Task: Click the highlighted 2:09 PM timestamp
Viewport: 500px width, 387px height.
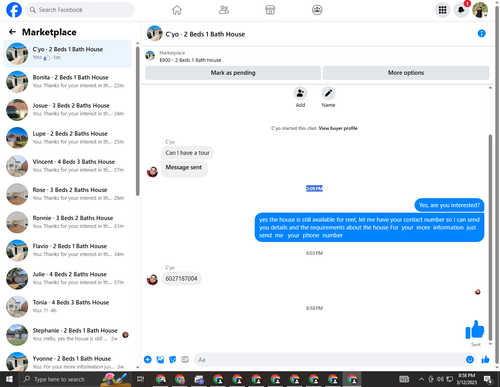Action: [x=314, y=189]
